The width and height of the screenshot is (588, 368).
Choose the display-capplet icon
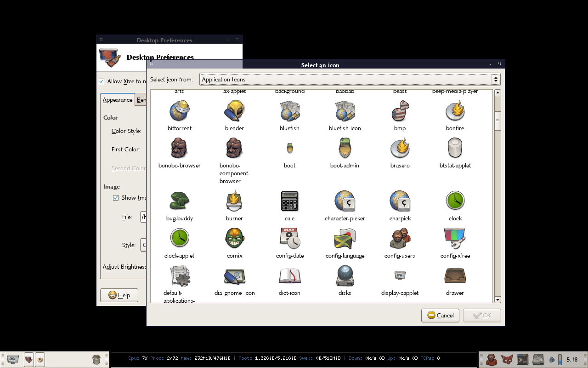coord(400,275)
